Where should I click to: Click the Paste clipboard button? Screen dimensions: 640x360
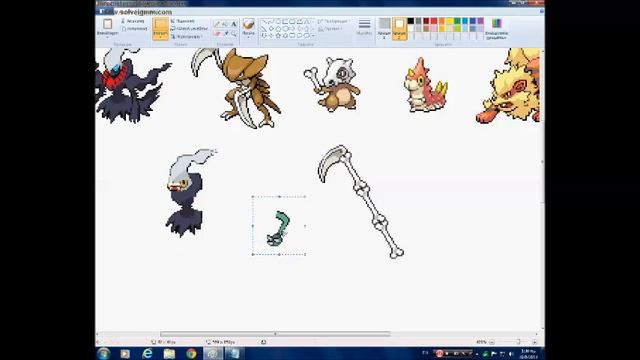(x=107, y=24)
